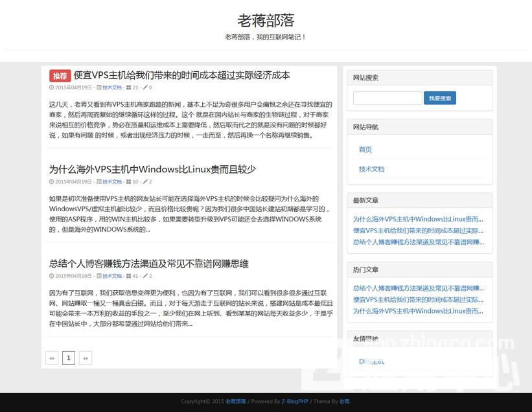
Task: Click the pencil comment icon on 赚钱方法 post
Action: tap(145, 276)
